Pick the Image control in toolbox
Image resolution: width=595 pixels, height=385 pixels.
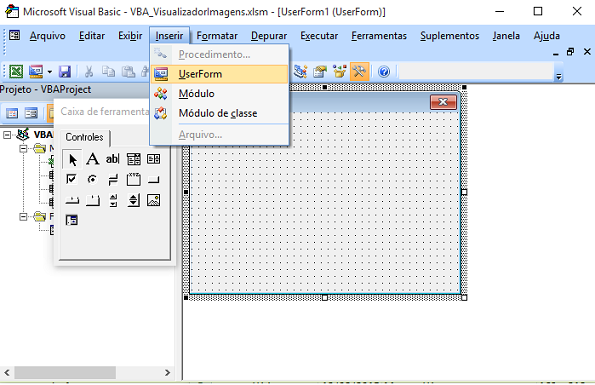(x=153, y=200)
